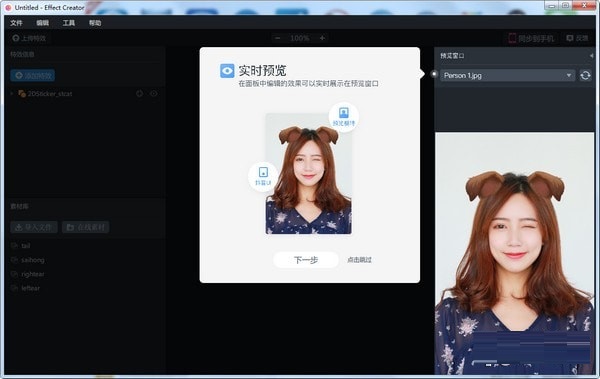This screenshot has width=600, height=379.
Task: Click the 100% zoom level value
Action: point(300,38)
